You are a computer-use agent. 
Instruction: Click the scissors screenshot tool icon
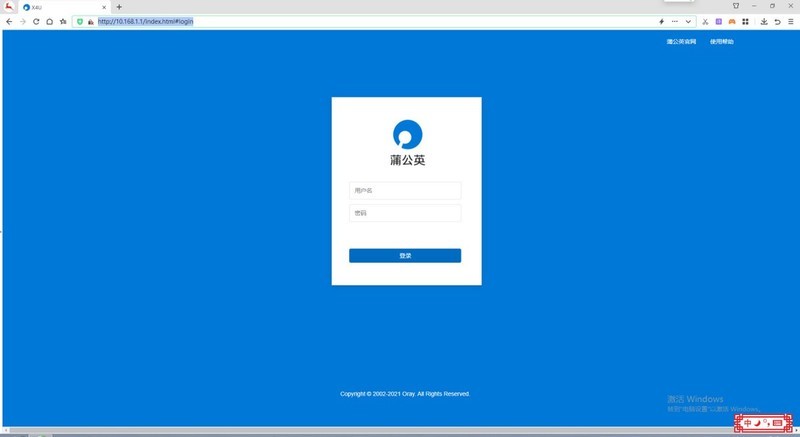coord(705,21)
